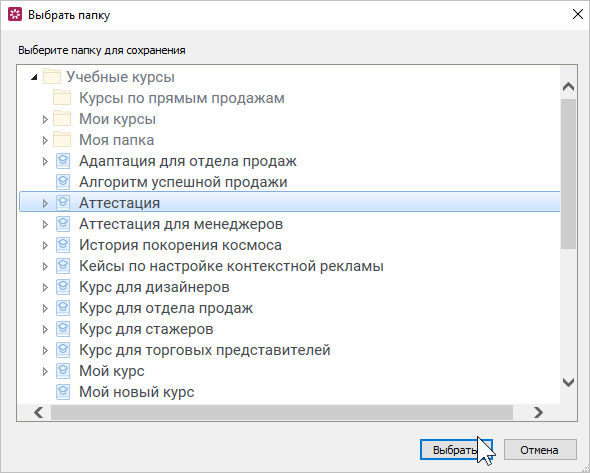Screen dimensions: 590x473
Task: Click the course icon beside Аттестация
Action: (63, 203)
